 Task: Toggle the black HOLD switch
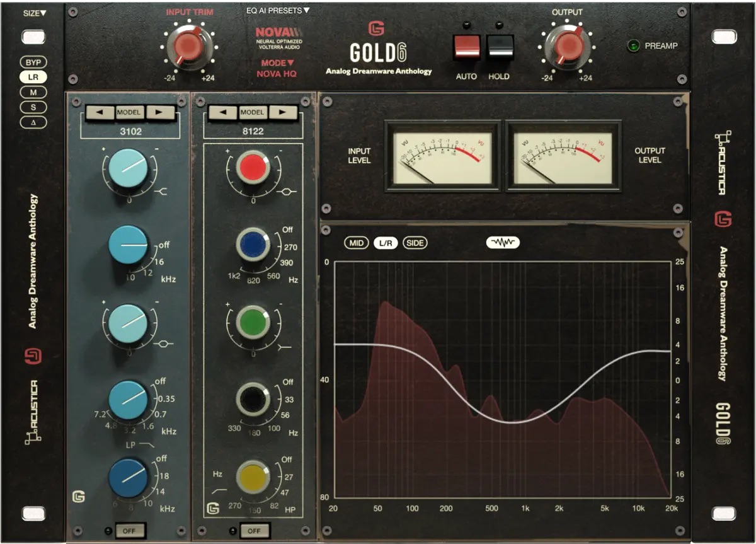[x=500, y=47]
